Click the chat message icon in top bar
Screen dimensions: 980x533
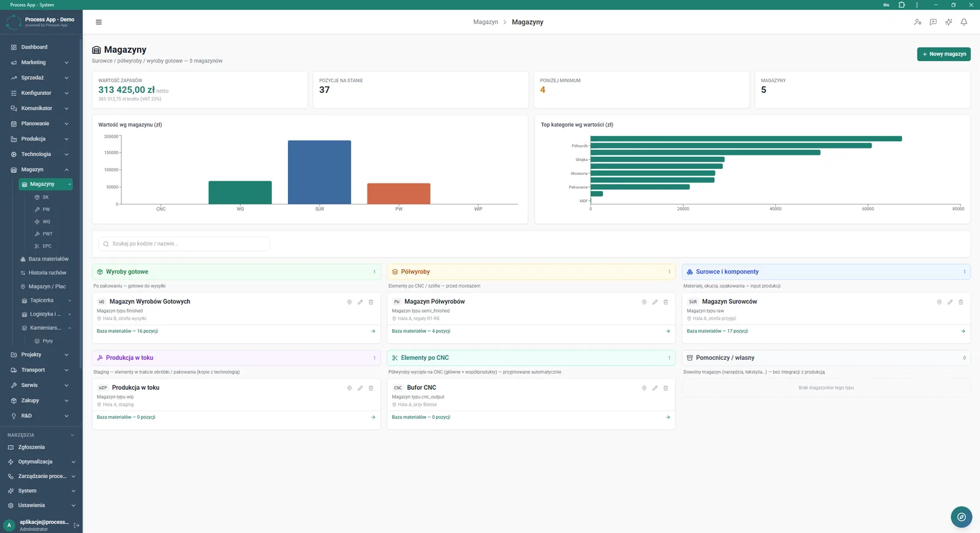pyautogui.click(x=933, y=22)
